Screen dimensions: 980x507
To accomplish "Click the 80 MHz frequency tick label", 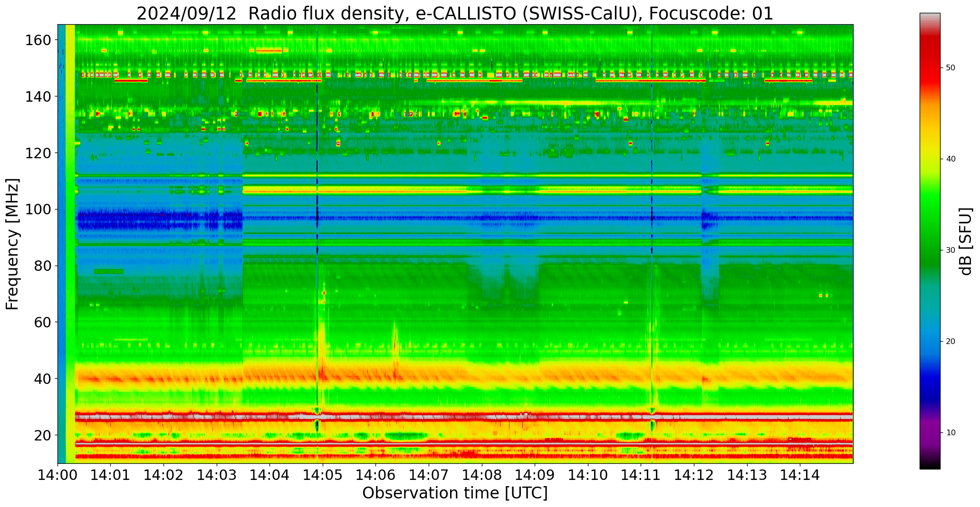I will (x=42, y=266).
